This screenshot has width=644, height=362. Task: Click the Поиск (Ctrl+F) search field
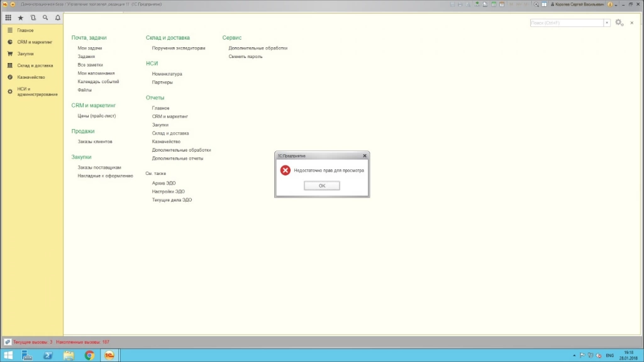click(x=567, y=23)
